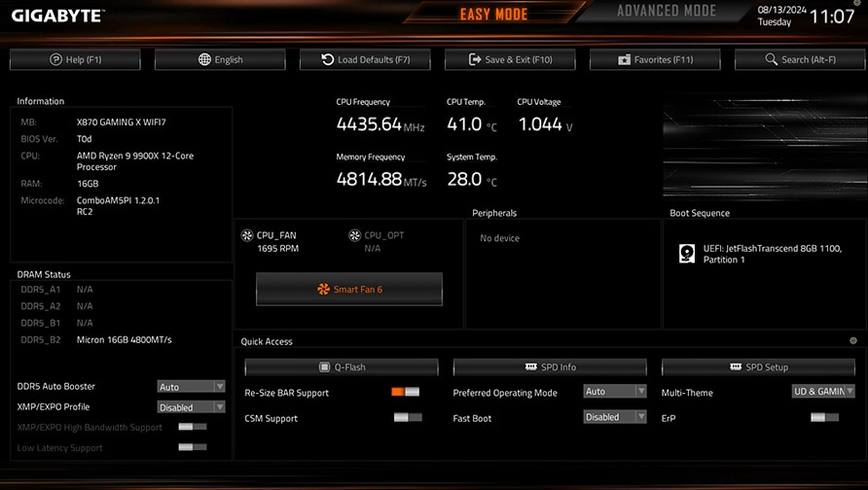The height and width of the screenshot is (490, 868).
Task: Open Smart Fan 6 settings
Action: tap(349, 289)
